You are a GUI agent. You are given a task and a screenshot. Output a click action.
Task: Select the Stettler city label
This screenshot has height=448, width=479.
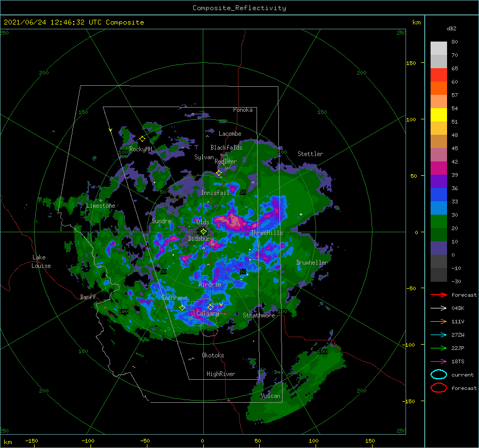[310, 154]
